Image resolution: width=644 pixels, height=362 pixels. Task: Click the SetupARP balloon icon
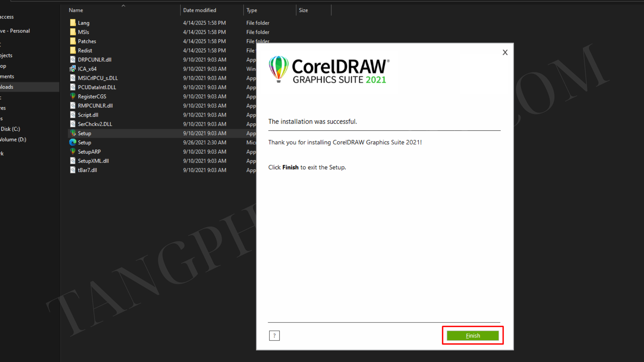click(73, 152)
